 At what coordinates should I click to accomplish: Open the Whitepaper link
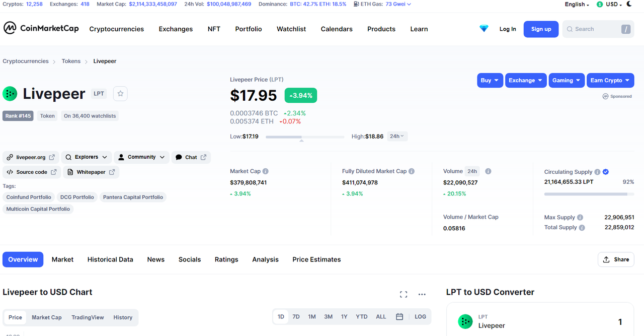coord(91,172)
